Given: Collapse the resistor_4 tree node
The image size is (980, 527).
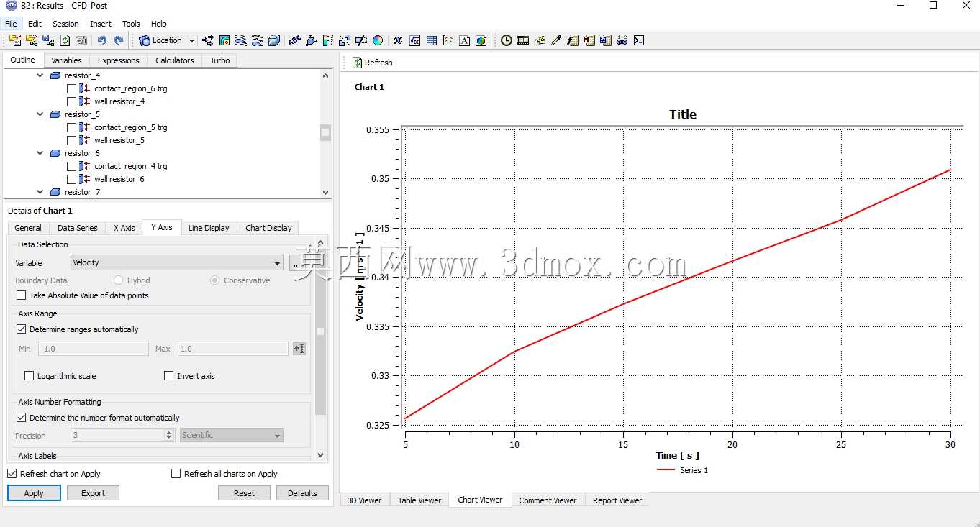Looking at the screenshot, I should coord(40,75).
